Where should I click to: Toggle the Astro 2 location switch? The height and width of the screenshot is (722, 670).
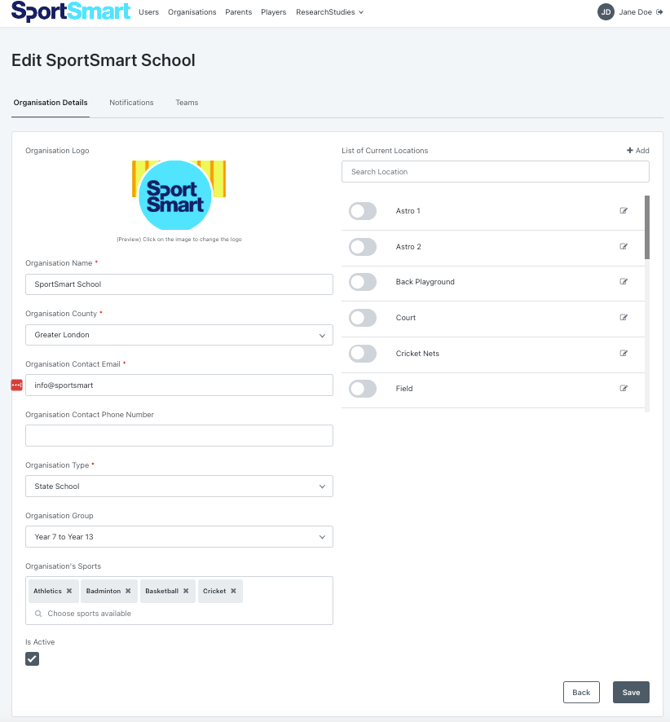(362, 247)
